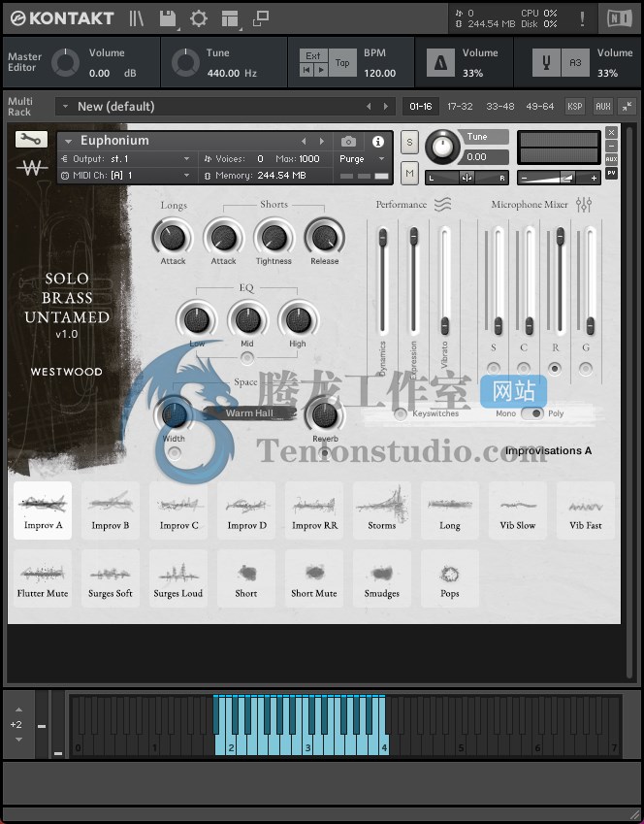Click the Microphone Mixer sliders icon
The image size is (644, 824).
pos(584,205)
